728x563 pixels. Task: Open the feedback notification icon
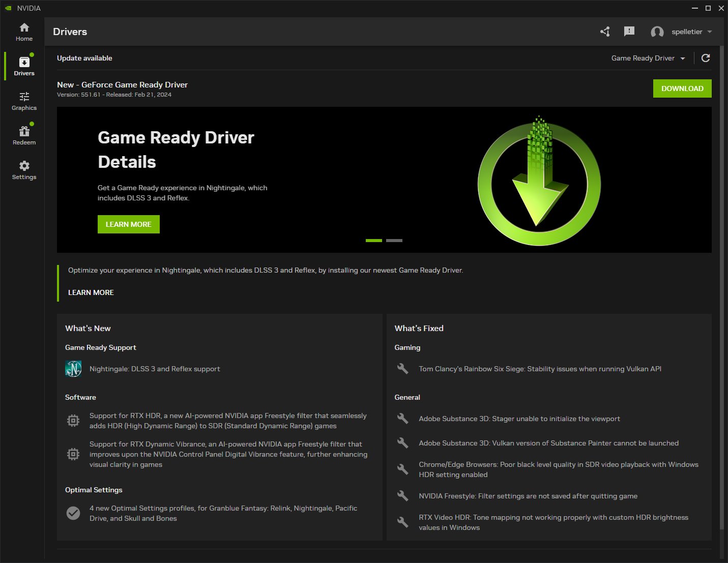(x=629, y=32)
